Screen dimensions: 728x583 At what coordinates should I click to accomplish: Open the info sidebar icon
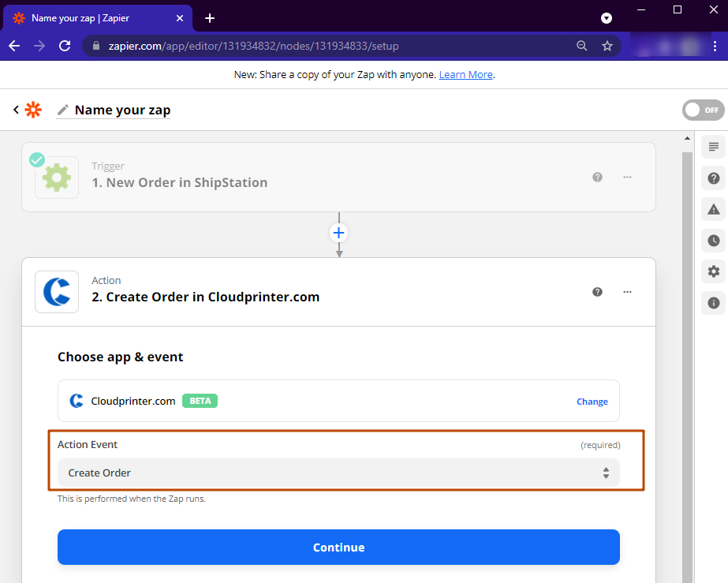point(714,303)
